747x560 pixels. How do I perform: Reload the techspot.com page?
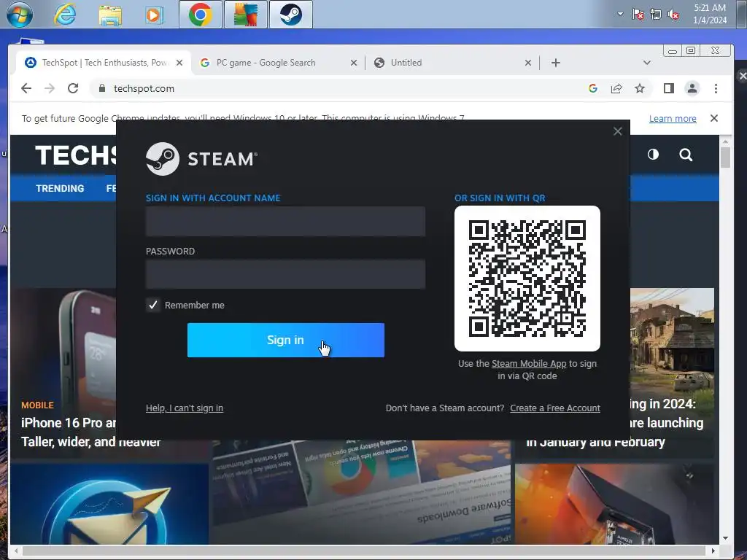(73, 88)
